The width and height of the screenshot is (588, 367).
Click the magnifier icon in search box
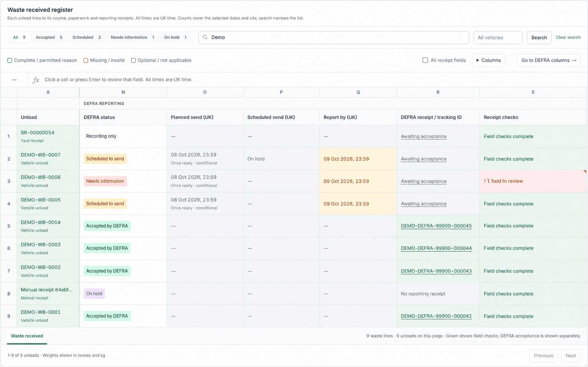205,37
